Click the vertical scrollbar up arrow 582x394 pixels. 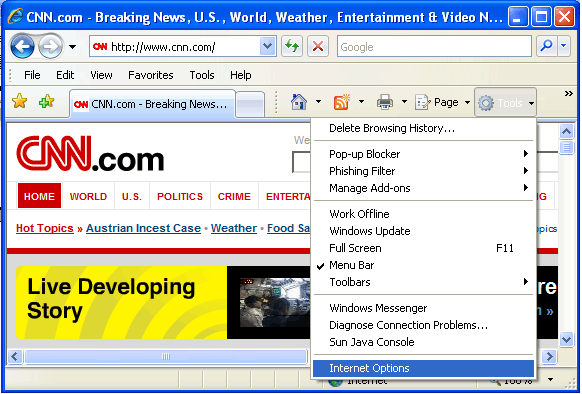click(566, 131)
